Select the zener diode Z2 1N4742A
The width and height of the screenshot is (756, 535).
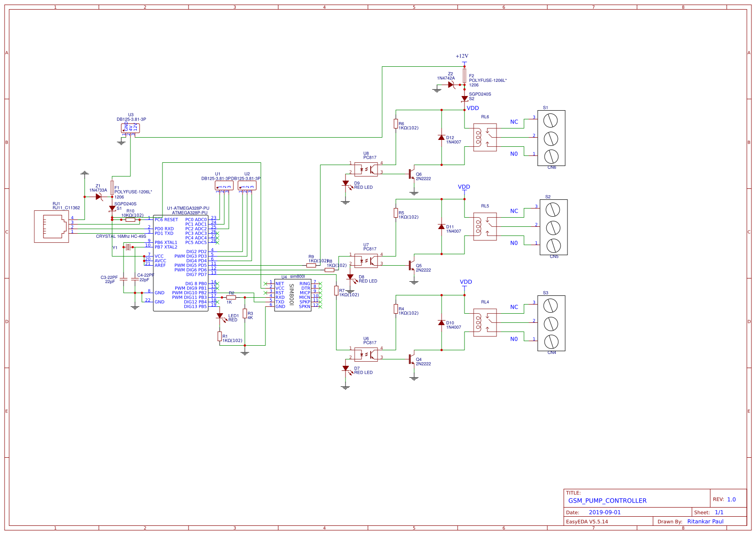click(450, 84)
